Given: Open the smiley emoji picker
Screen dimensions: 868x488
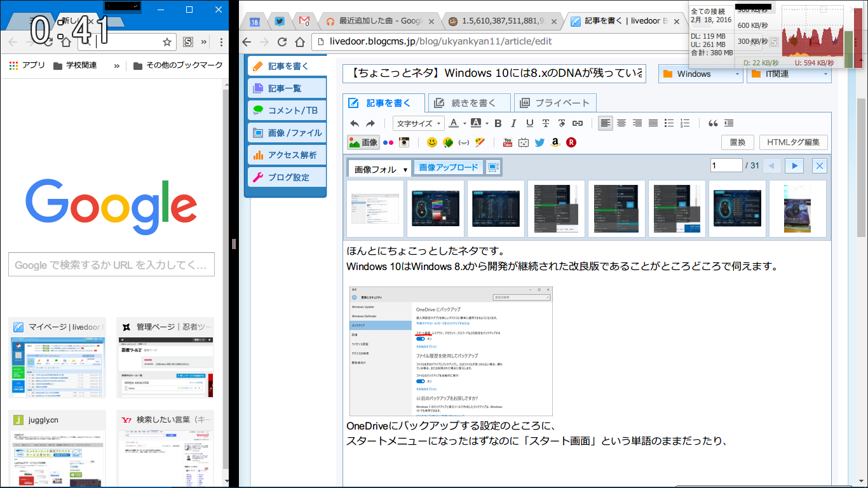Looking at the screenshot, I should tap(432, 142).
